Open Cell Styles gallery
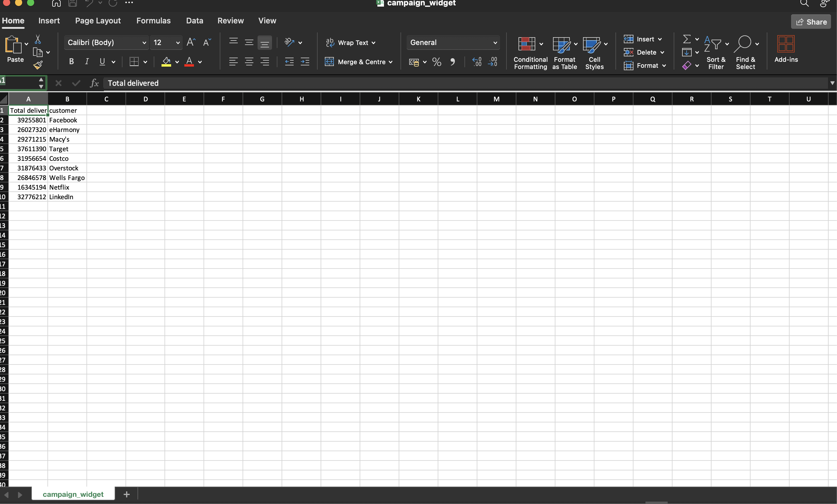Viewport: 837px width, 504px height. pos(594,53)
